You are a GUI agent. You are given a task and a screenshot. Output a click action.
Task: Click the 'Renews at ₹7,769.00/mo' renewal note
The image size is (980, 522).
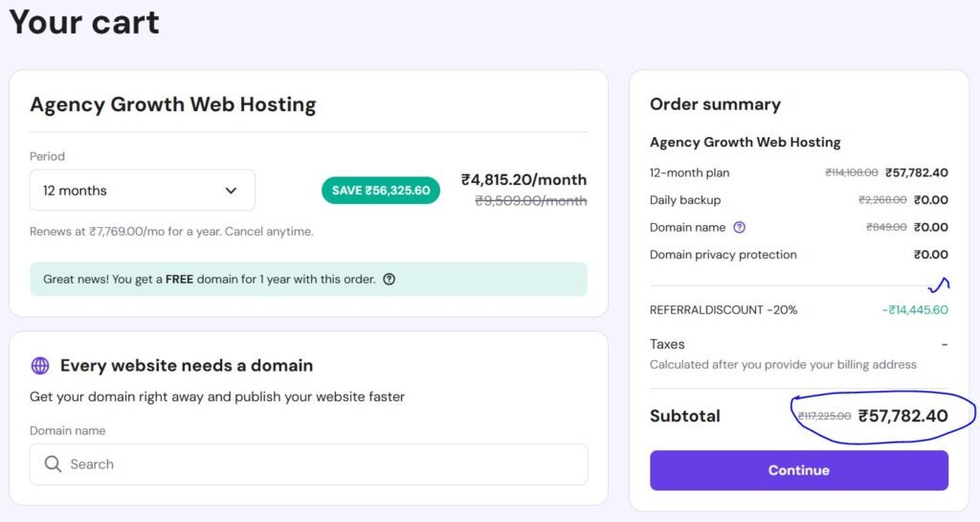171,231
